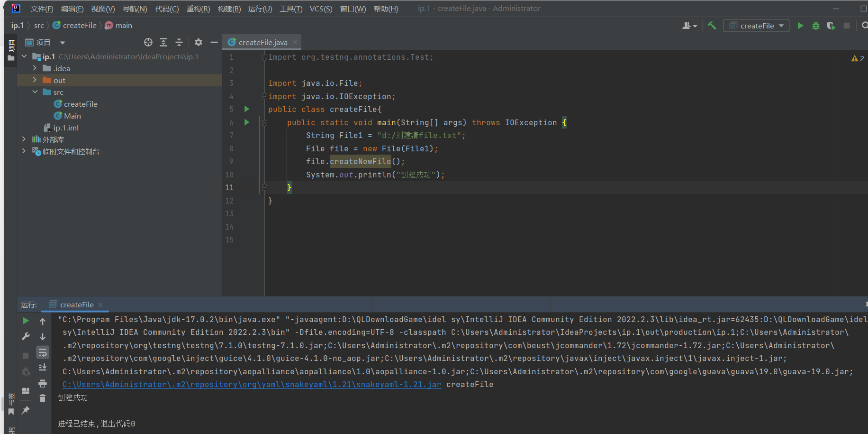The width and height of the screenshot is (868, 434).
Task: Click Run with Coverage shield icon
Action: [x=831, y=26]
